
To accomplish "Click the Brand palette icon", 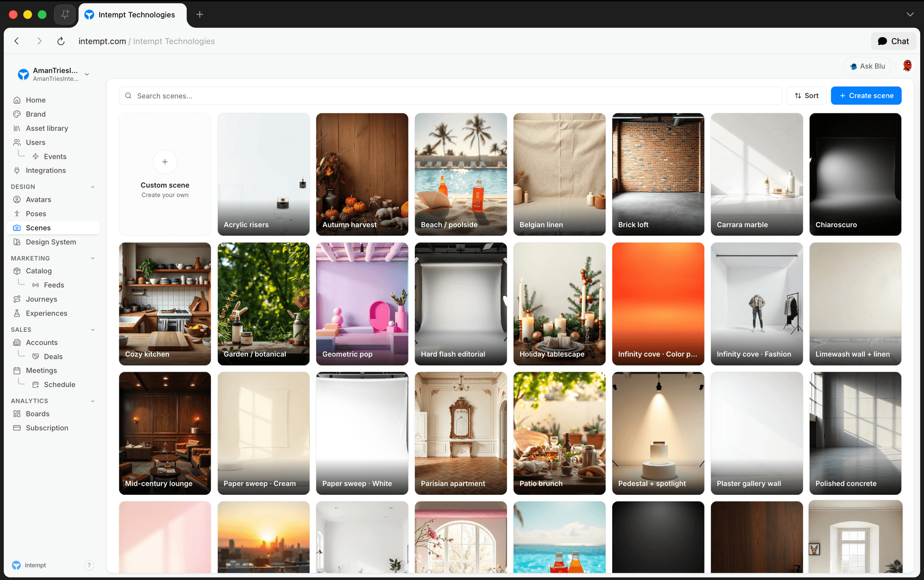I will [17, 114].
